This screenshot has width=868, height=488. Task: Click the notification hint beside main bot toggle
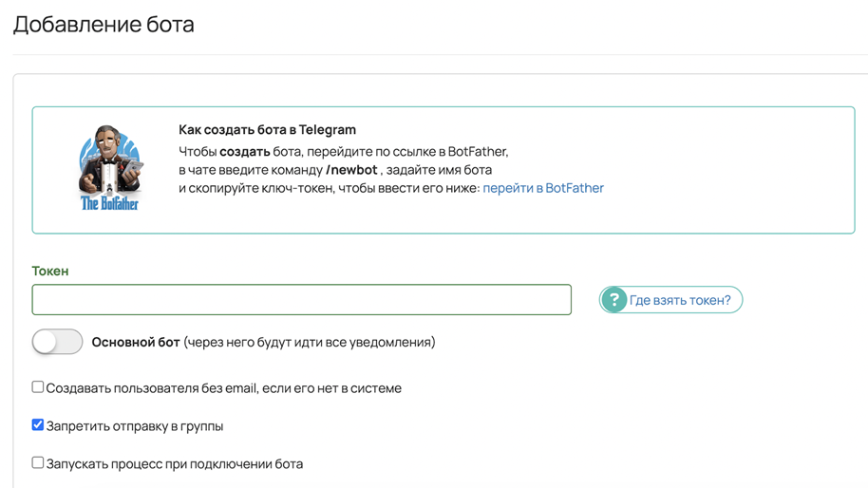click(310, 343)
